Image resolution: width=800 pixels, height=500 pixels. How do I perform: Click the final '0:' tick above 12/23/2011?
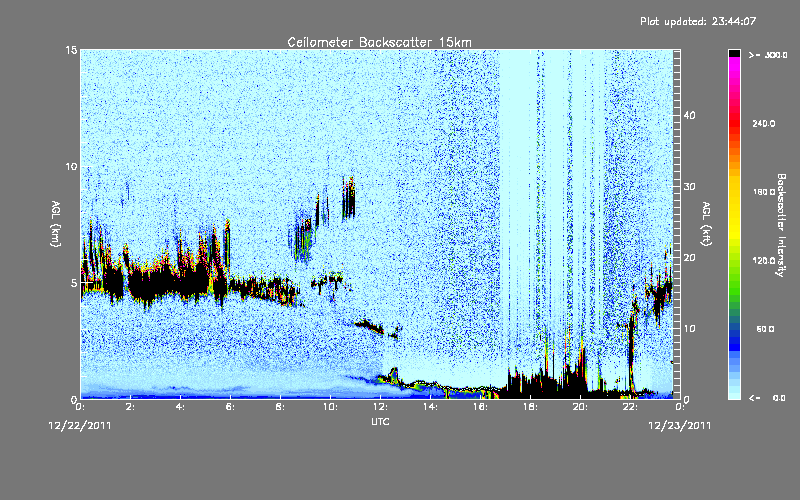680,407
